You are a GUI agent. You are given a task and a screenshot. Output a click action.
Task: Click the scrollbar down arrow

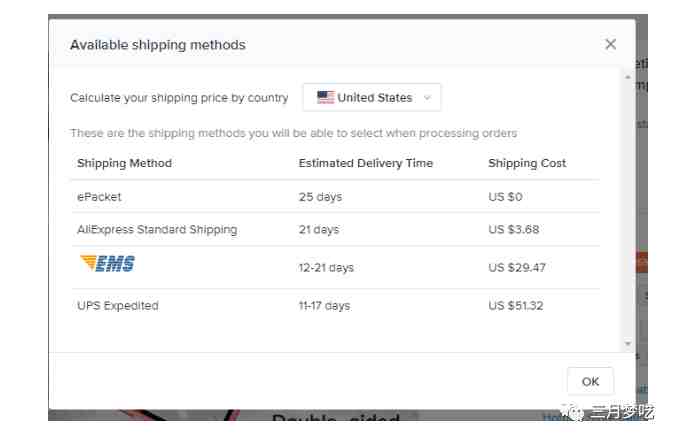628,344
